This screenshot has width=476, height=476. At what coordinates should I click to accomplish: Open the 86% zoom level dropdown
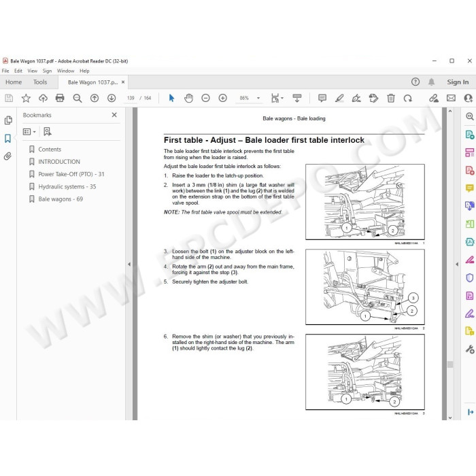click(258, 98)
